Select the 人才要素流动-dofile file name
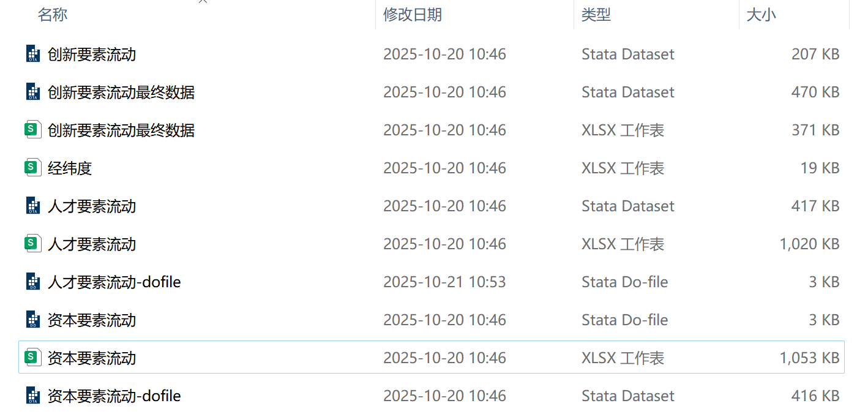 click(114, 282)
